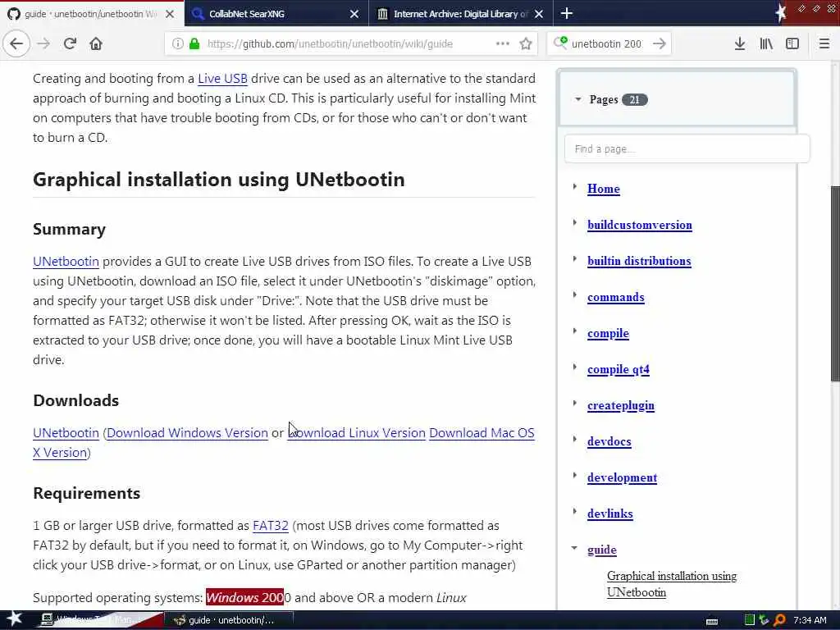Open UNetbootin link in Summary paragraph
This screenshot has width=840, height=630.
tap(66, 262)
